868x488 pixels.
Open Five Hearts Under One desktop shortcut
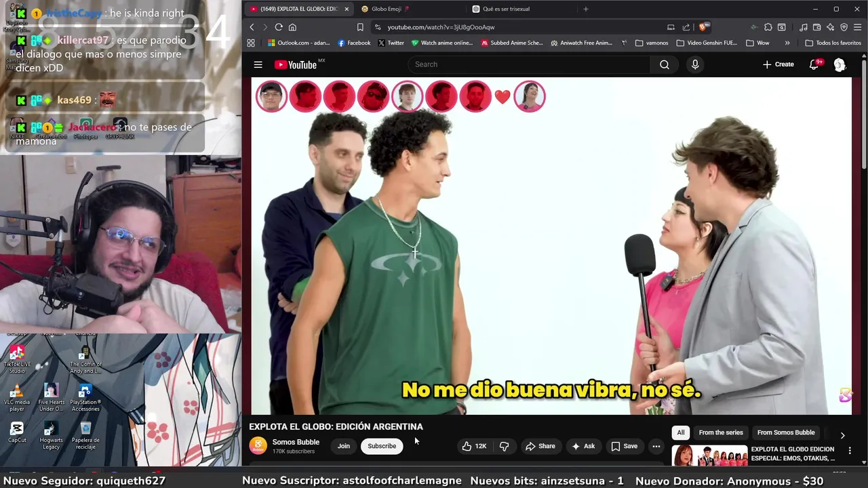(x=51, y=398)
